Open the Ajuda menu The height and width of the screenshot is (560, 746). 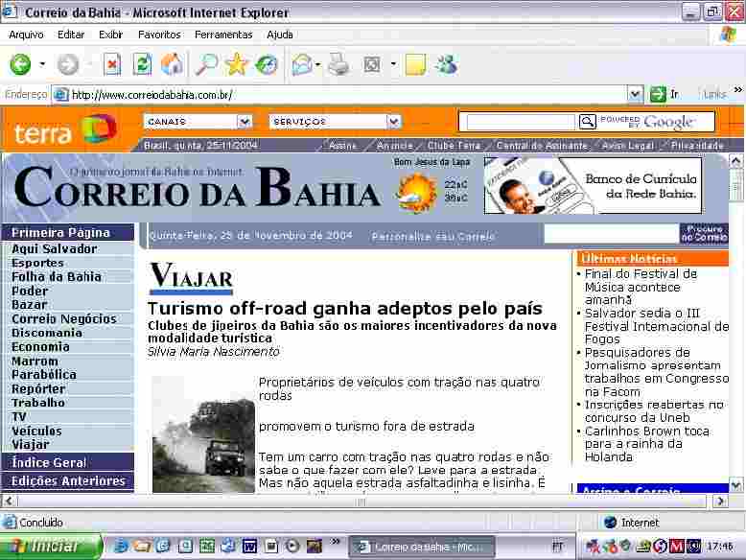tap(280, 35)
